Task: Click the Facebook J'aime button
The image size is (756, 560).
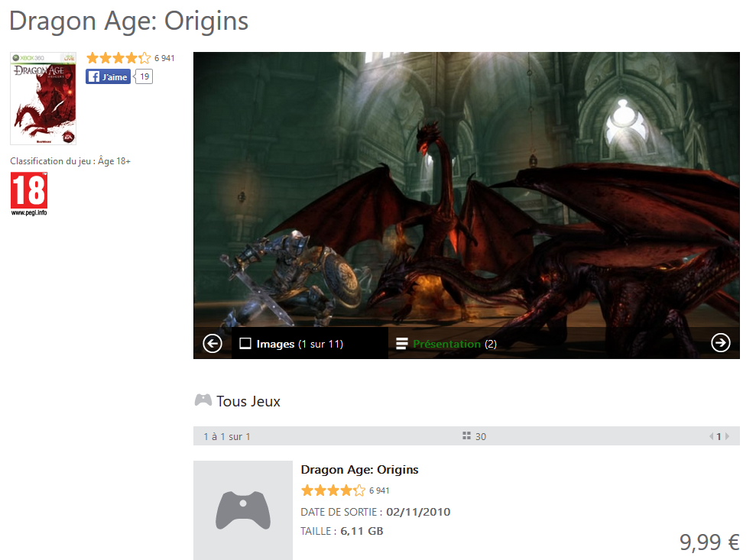Action: coord(108,76)
